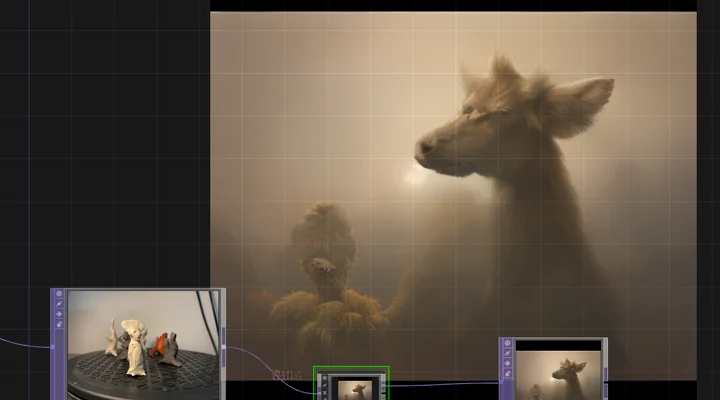Enable Bypass flag on the clay figures node
Viewport: 720px width, 400px height.
[59, 314]
